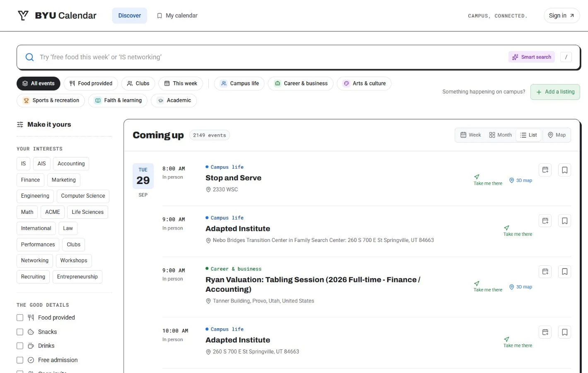The height and width of the screenshot is (373, 588).
Task: Click Add a listing button
Action: click(555, 92)
